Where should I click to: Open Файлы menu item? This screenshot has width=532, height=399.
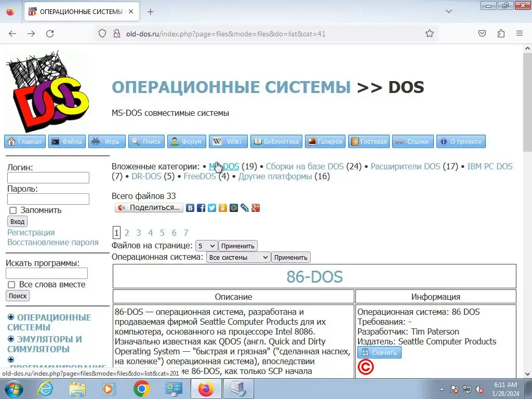(67, 141)
